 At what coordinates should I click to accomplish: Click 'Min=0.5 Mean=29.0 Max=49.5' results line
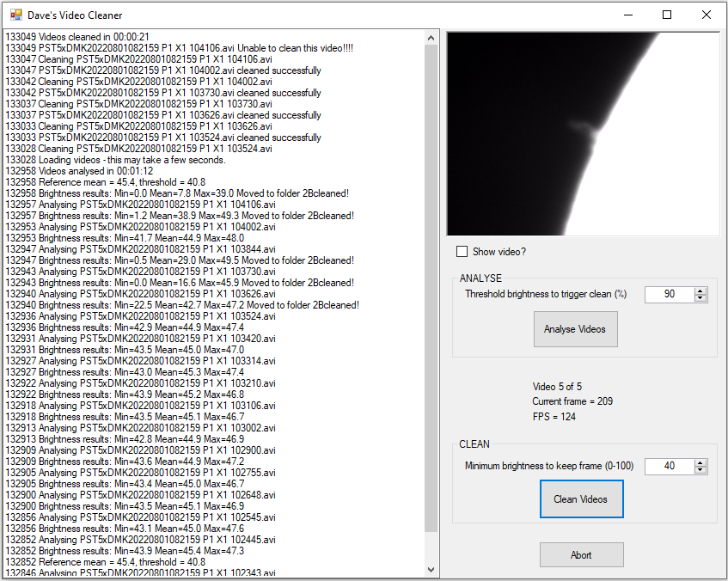(x=180, y=260)
